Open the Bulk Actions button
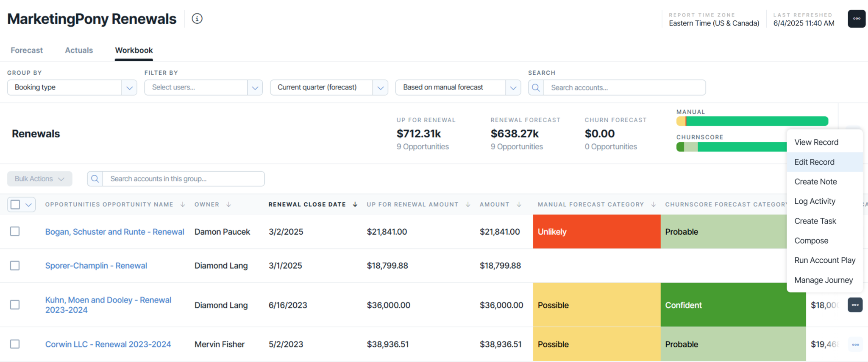 pos(39,179)
